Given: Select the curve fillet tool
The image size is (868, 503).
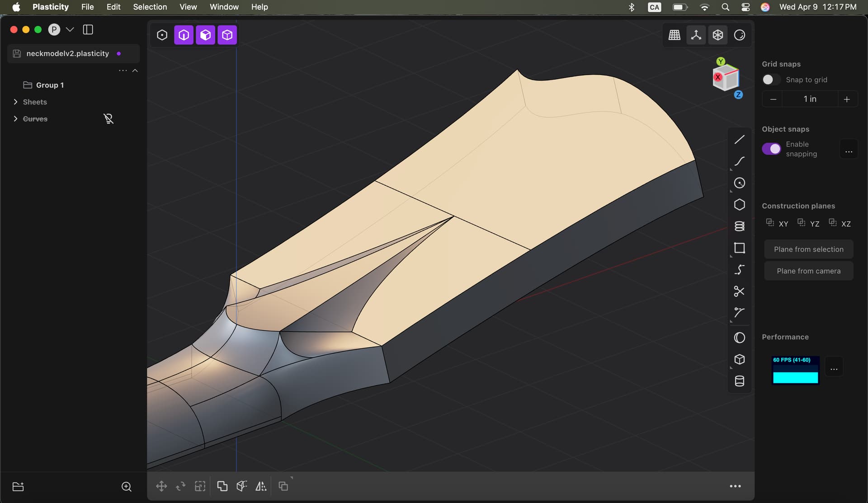Looking at the screenshot, I should [x=739, y=313].
